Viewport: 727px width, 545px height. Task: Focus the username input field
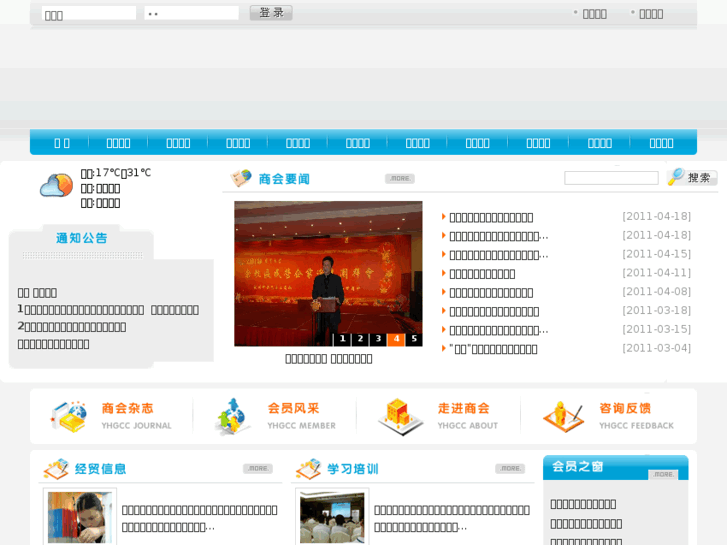click(89, 13)
